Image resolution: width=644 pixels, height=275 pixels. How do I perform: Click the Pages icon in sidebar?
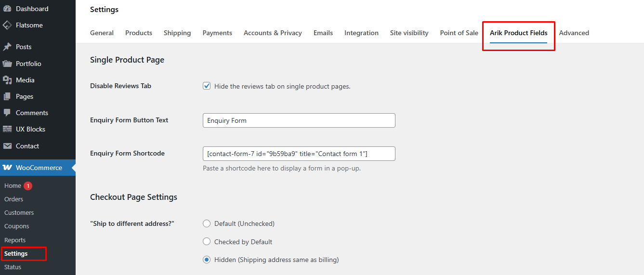pos(7,96)
